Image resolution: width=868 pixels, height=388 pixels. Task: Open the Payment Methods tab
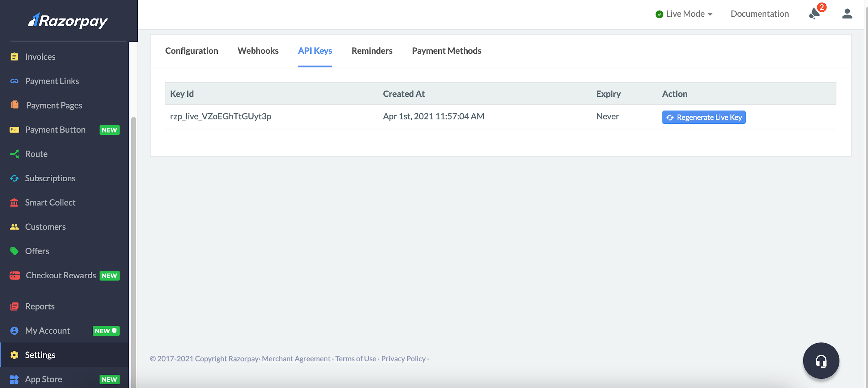[x=446, y=50]
